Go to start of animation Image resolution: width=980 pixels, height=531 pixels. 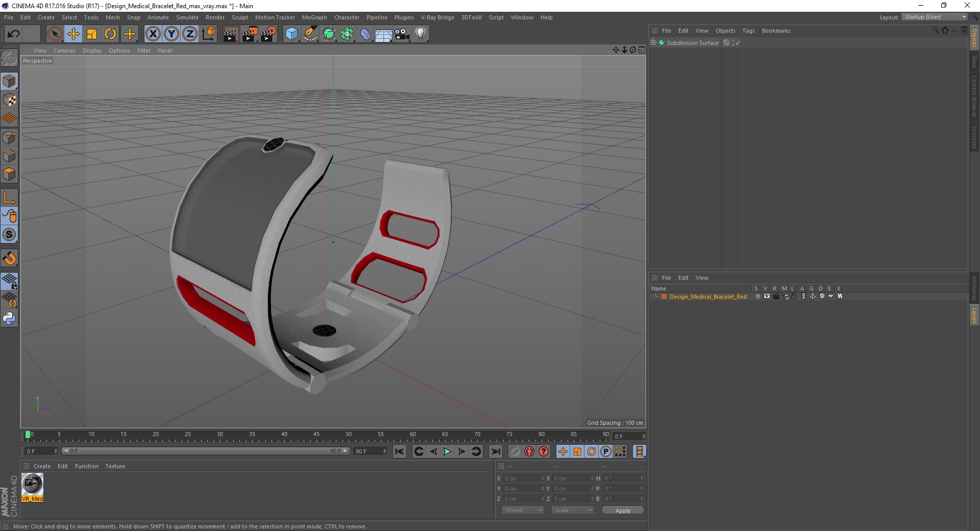(400, 451)
